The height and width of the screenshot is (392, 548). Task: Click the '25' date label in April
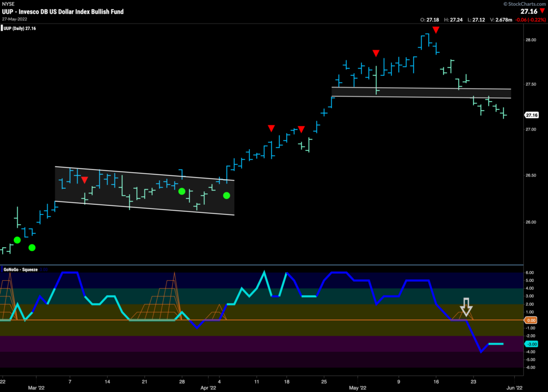click(x=324, y=381)
